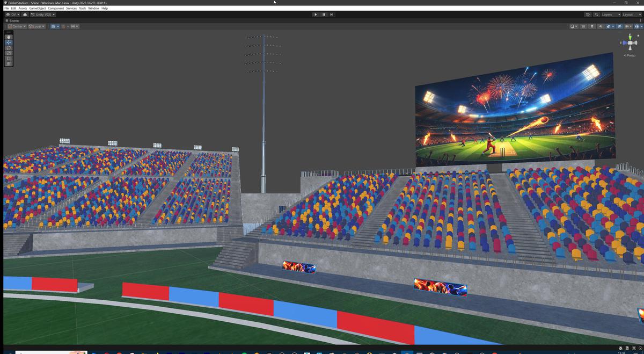The width and height of the screenshot is (644, 354).
Task: Open the Unity Cloud services icon
Action: [25, 15]
